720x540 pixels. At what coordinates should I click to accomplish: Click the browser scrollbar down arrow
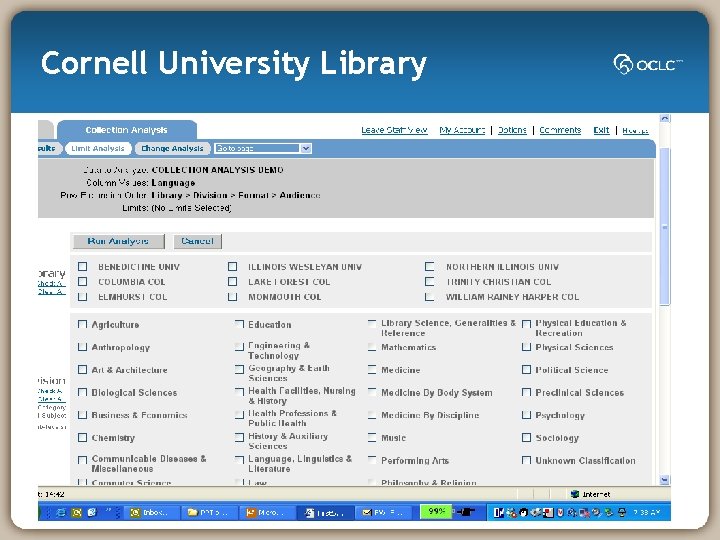(664, 480)
